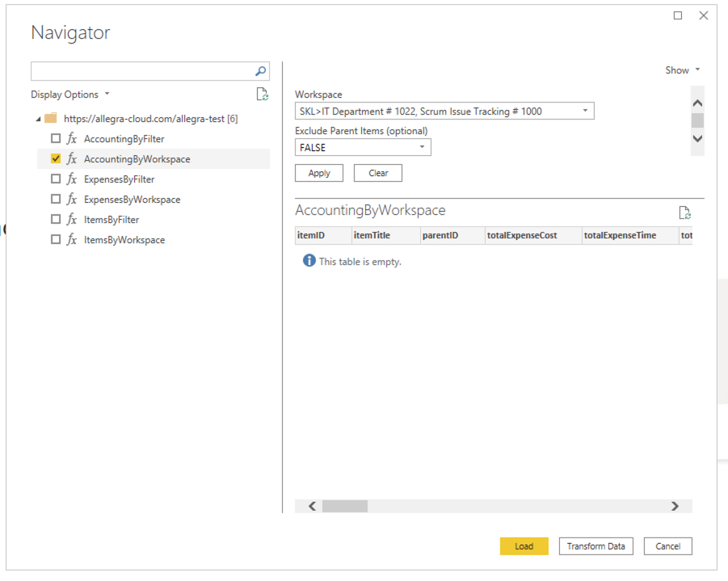Click the horizontal scrollbar under the preview table
Viewport: 728px width, 581px height.
click(345, 506)
